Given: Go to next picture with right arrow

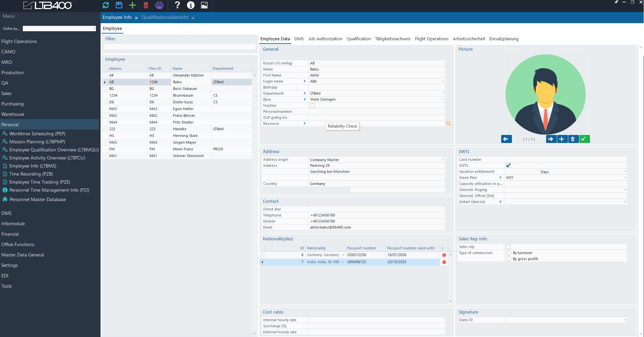Looking at the screenshot, I should coord(550,139).
